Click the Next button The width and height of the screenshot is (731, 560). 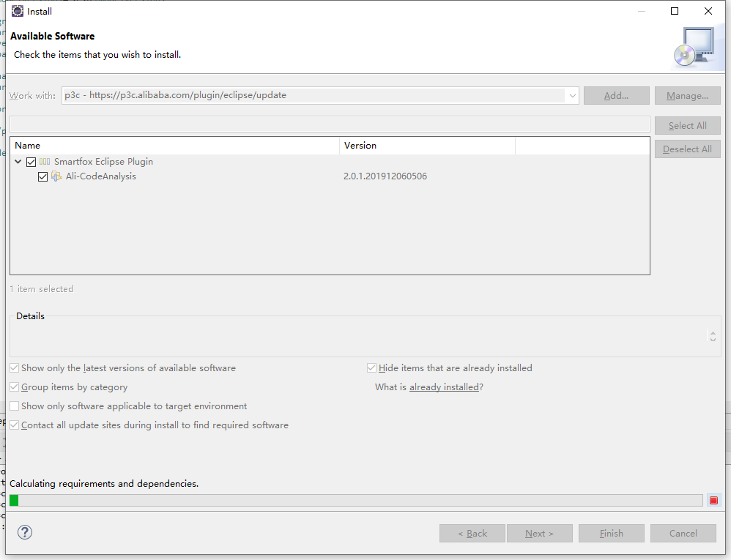(x=539, y=534)
